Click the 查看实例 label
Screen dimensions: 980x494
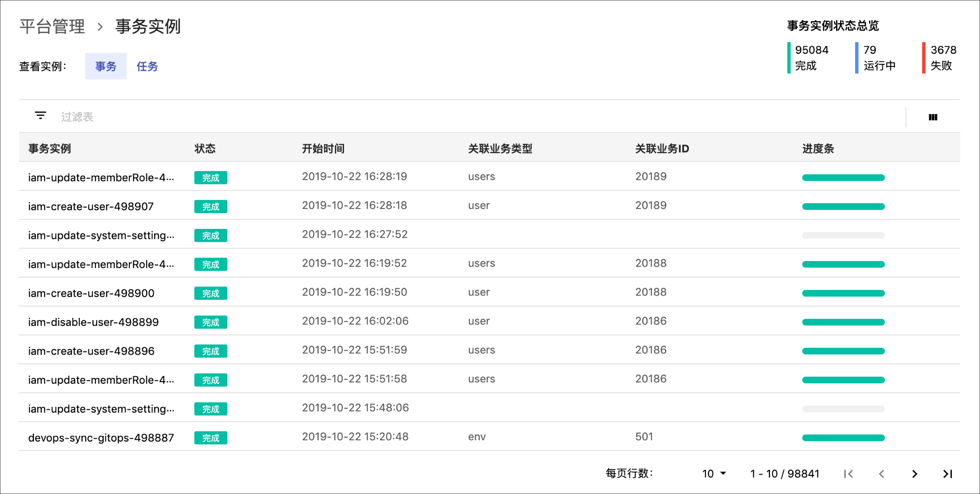(43, 67)
